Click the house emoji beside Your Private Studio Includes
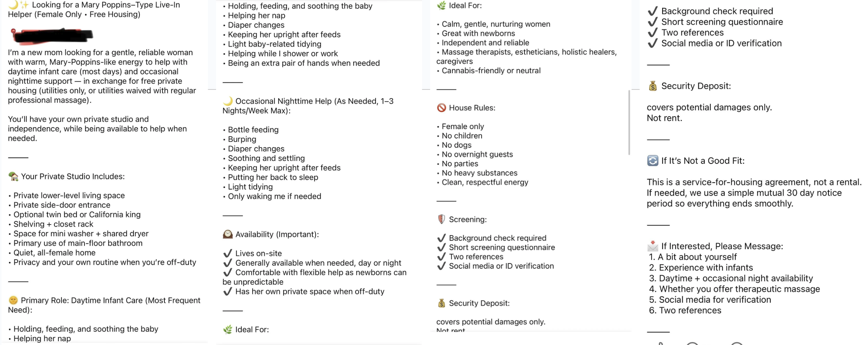The image size is (868, 345). (13, 176)
